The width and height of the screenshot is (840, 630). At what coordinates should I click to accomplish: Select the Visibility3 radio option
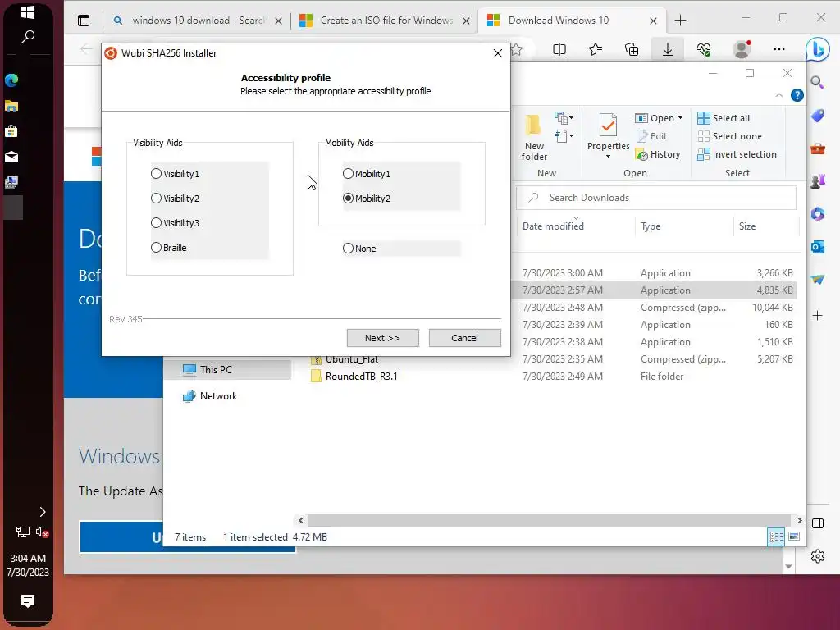point(175,223)
